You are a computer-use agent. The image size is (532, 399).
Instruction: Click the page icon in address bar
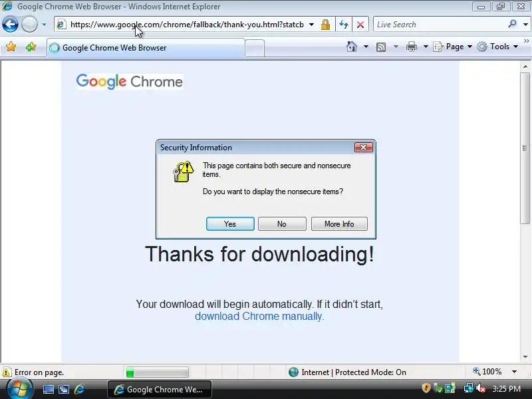pyautogui.click(x=61, y=25)
